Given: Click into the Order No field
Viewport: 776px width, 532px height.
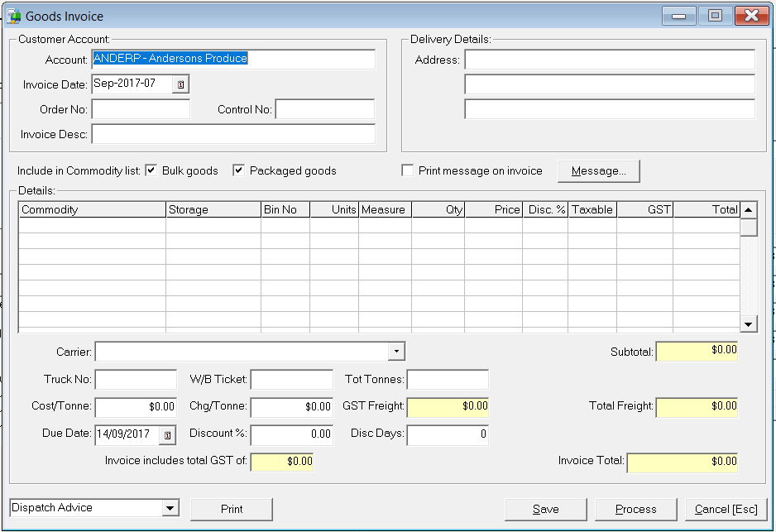Looking at the screenshot, I should (x=141, y=109).
